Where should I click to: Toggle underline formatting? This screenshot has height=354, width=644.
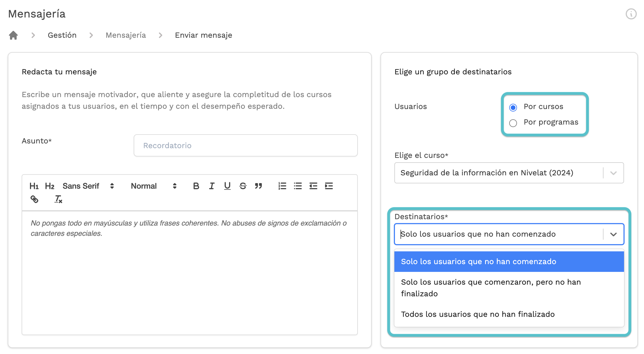click(x=227, y=186)
